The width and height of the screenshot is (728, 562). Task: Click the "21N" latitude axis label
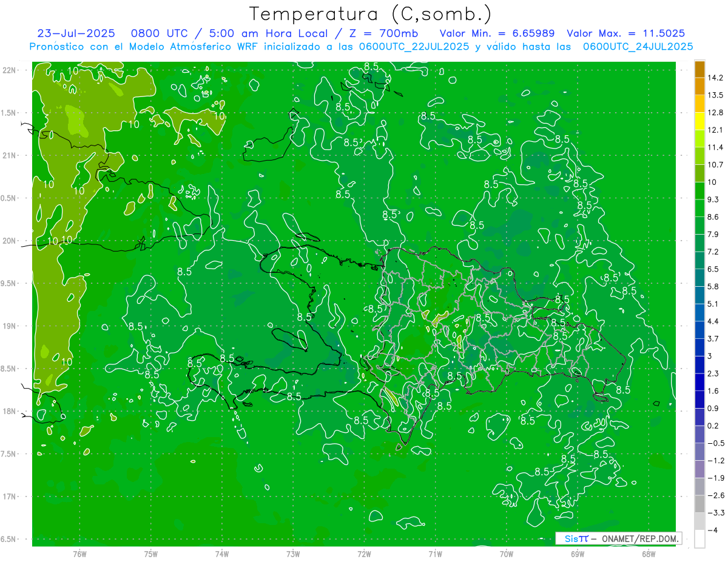(8, 155)
